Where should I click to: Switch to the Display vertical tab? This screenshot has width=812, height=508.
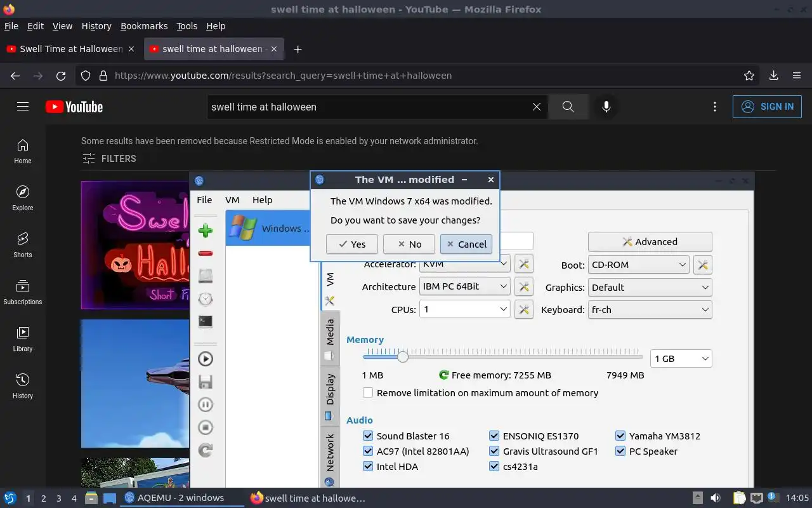click(x=330, y=396)
